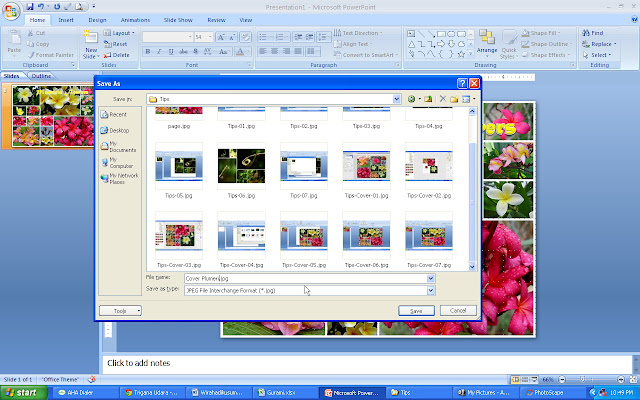Expand the Save as type dropdown
640x400 pixels.
[431, 291]
